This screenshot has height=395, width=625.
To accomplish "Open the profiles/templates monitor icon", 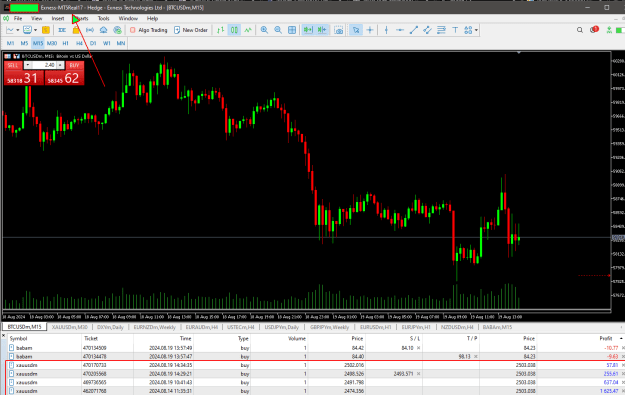I will 27,30.
